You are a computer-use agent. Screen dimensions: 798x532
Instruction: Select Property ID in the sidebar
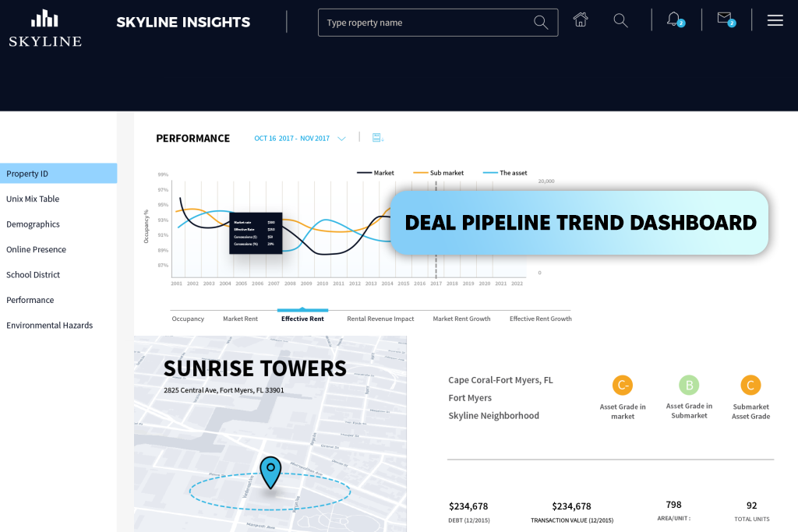[58, 174]
